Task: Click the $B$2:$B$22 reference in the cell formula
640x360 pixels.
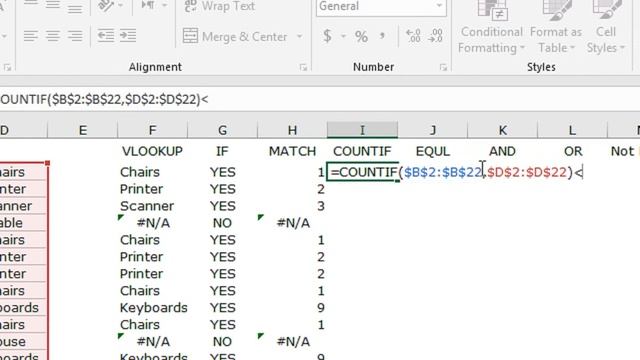Action: tap(443, 172)
